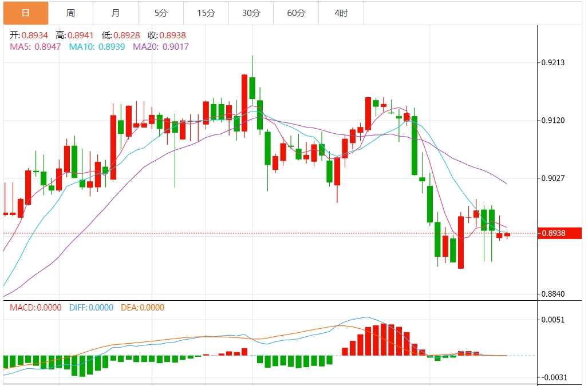This screenshot has width=588, height=386.
Task: Click the 高:0.8941 high price value
Action: point(74,35)
